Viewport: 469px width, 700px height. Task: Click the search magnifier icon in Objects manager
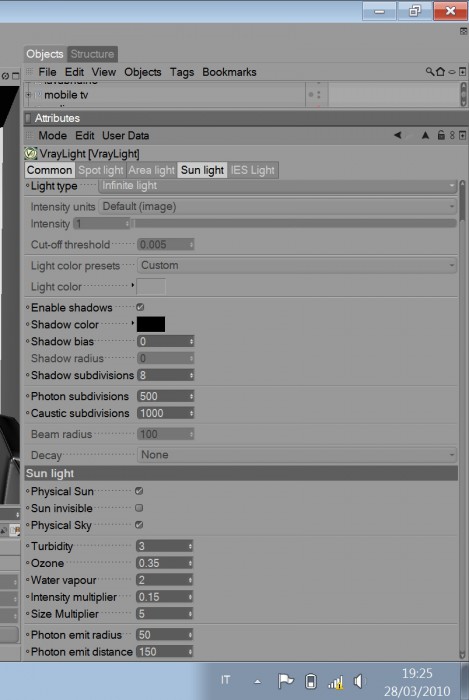430,71
